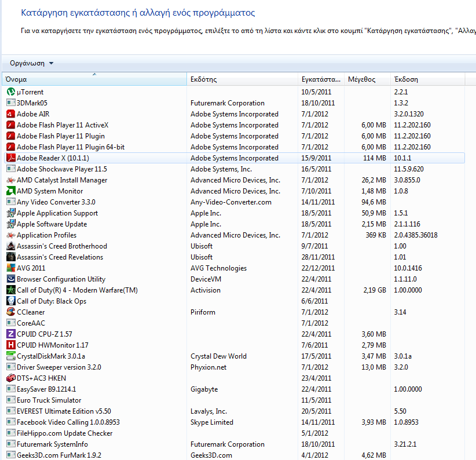Click the 369 KB size value

tap(376, 235)
